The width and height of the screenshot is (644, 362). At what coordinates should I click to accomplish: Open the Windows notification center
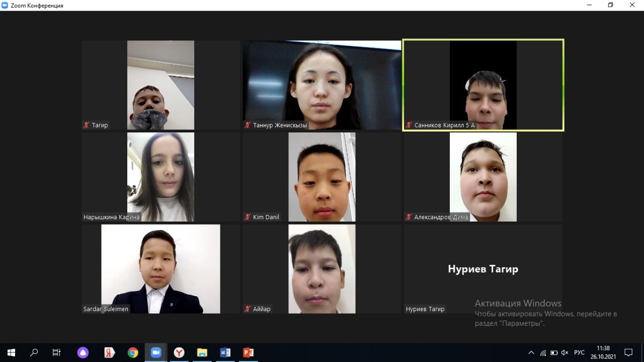(x=628, y=352)
